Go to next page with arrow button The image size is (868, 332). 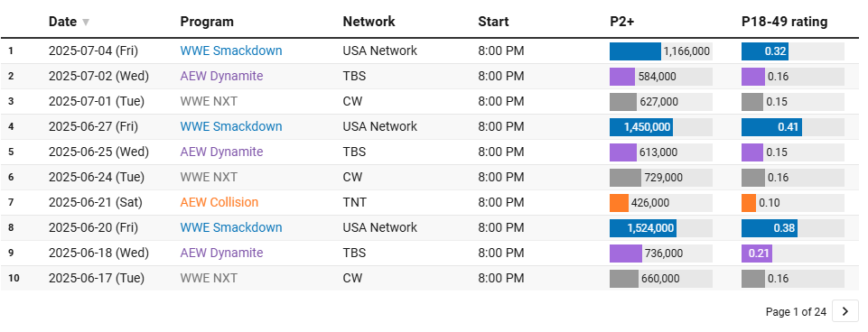pos(845,311)
